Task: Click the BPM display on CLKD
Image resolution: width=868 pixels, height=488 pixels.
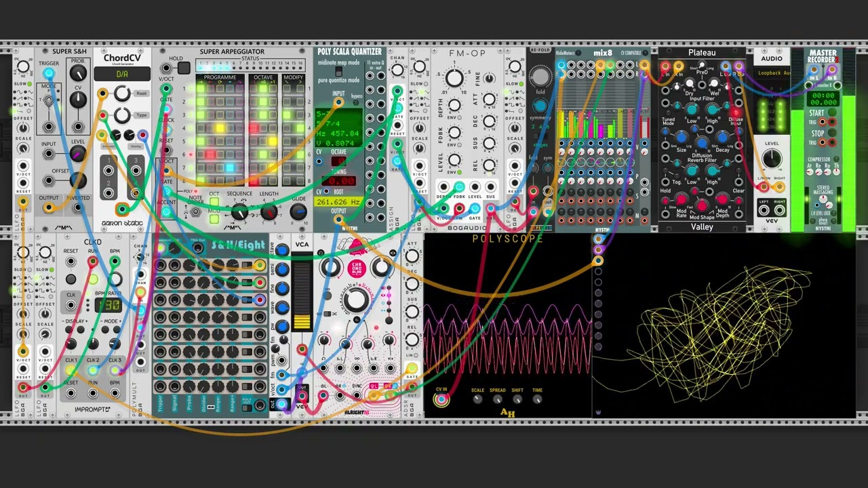Action: click(108, 304)
